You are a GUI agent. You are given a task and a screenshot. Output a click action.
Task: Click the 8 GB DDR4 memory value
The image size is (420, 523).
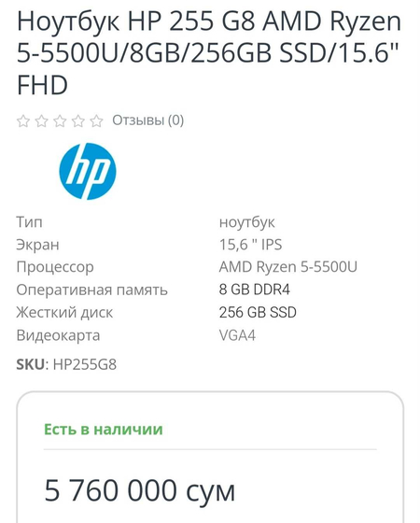[254, 290]
